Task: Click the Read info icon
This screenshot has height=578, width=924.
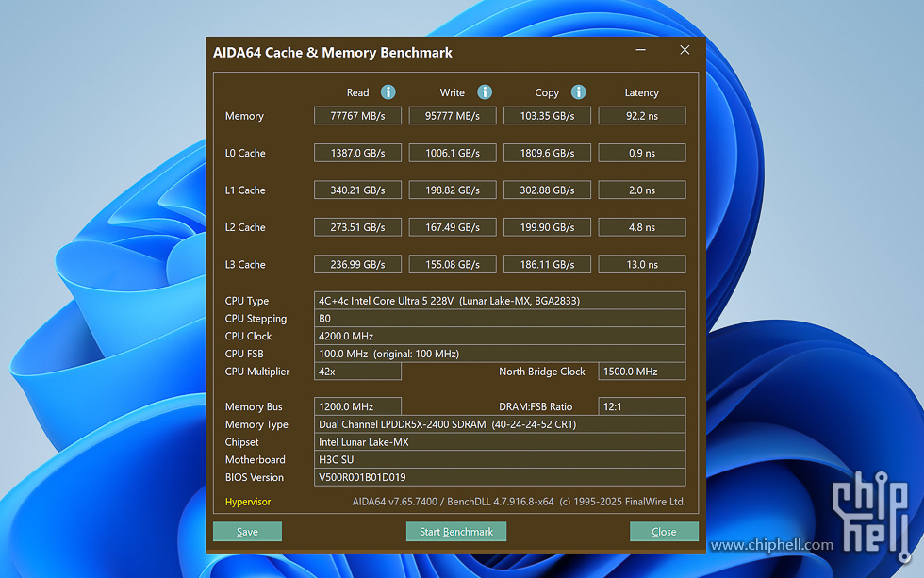Action: pos(388,91)
